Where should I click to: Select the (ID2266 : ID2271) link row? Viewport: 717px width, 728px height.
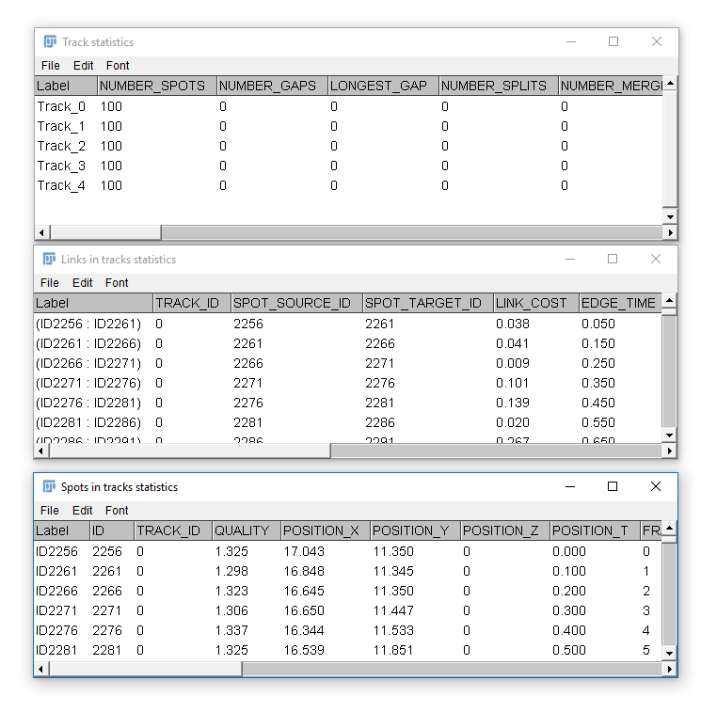(88, 363)
